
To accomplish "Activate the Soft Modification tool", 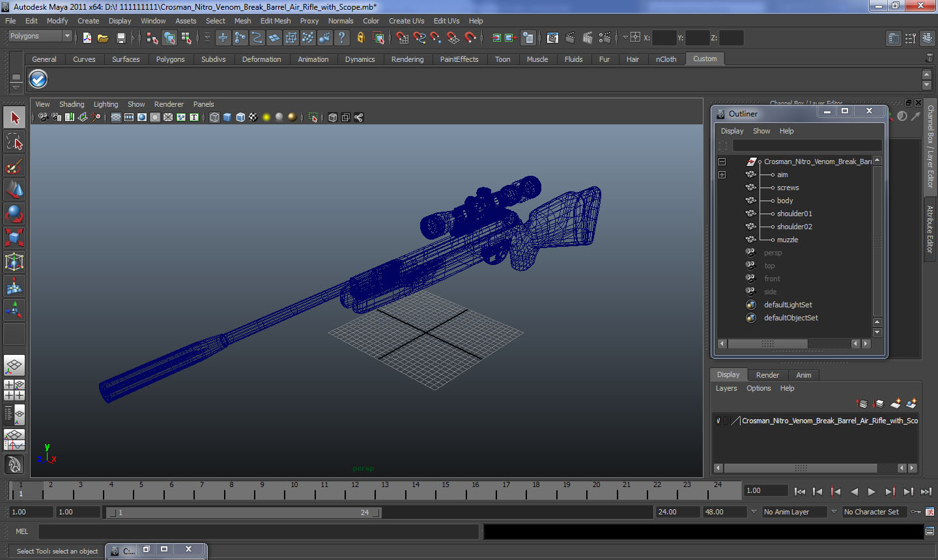I will (14, 286).
